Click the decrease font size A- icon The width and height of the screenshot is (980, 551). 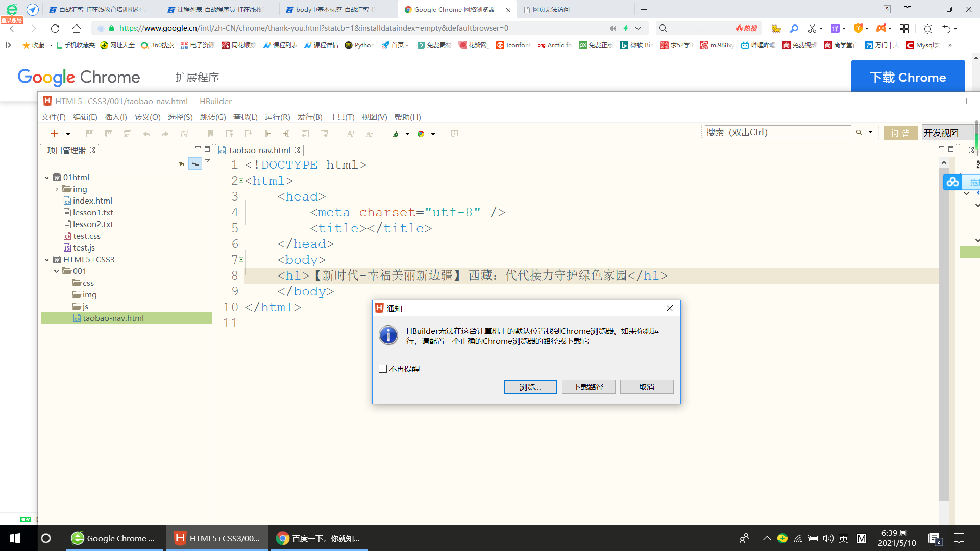tap(370, 134)
